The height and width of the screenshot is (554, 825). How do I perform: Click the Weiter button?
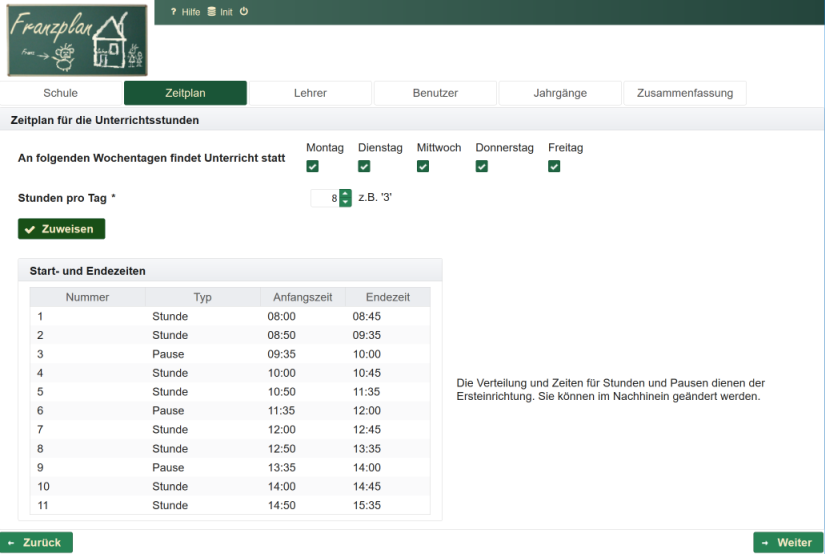click(788, 542)
